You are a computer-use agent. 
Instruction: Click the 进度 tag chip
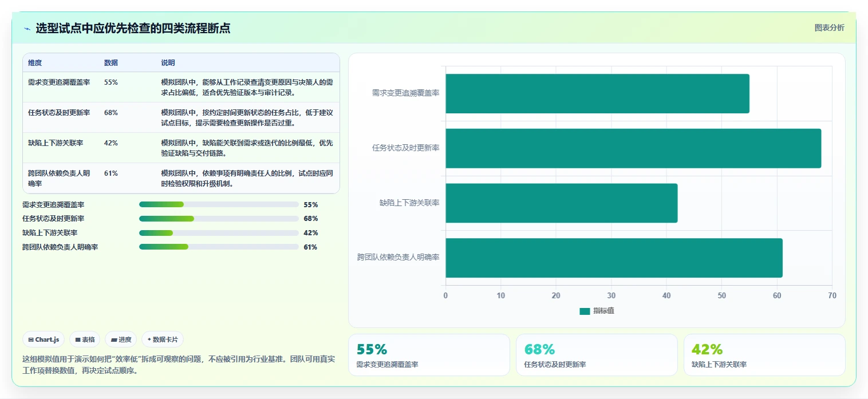[121, 339]
